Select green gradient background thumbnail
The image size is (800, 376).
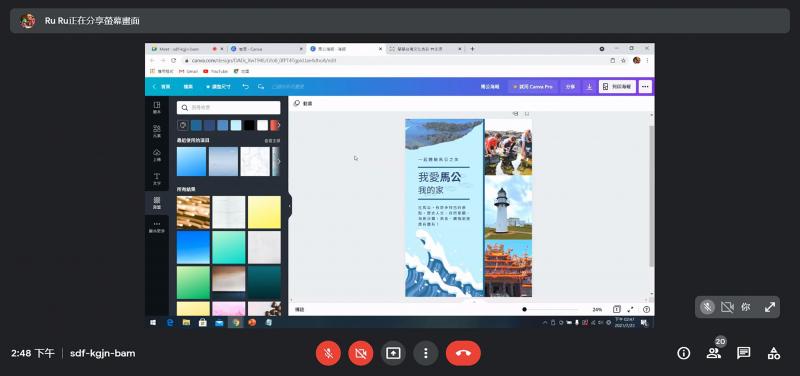tap(193, 283)
